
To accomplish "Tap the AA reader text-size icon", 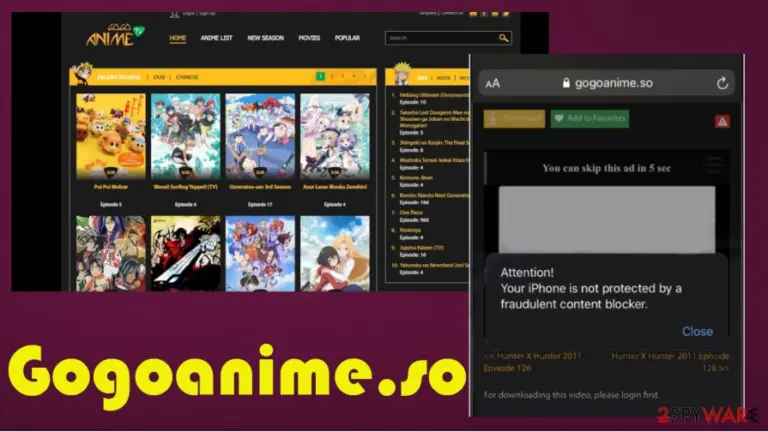I will coord(493,83).
